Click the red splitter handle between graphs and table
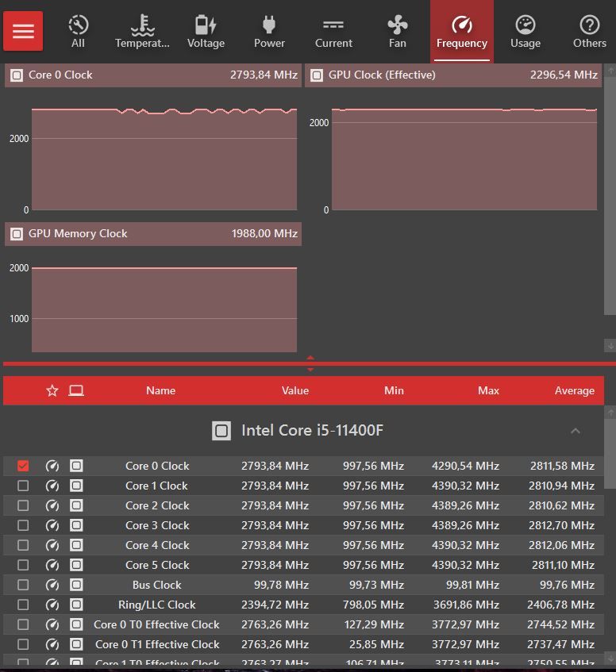Viewport: 616px width, 672px height. point(310,363)
